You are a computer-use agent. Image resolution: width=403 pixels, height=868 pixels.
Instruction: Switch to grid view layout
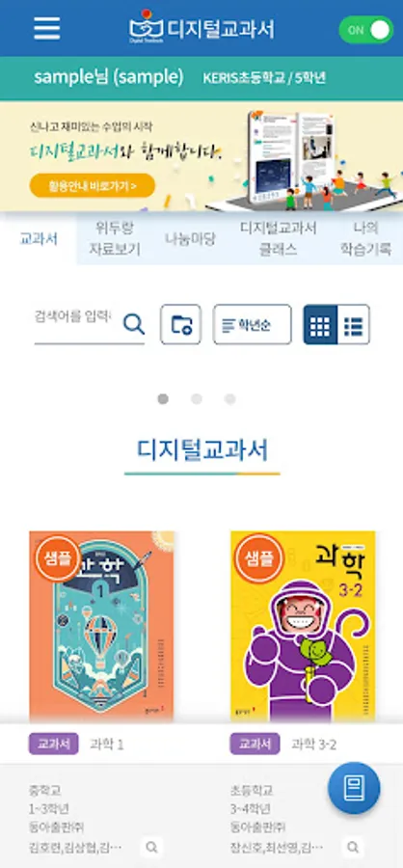(x=320, y=324)
